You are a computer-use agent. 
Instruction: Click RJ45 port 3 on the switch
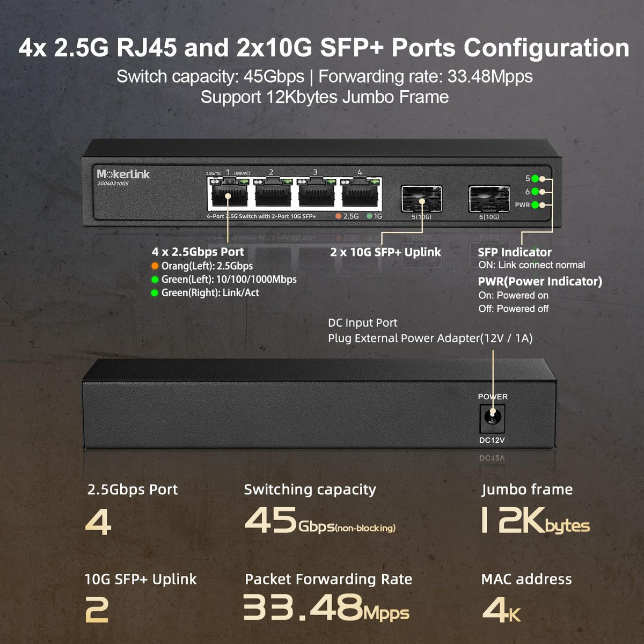[x=316, y=194]
